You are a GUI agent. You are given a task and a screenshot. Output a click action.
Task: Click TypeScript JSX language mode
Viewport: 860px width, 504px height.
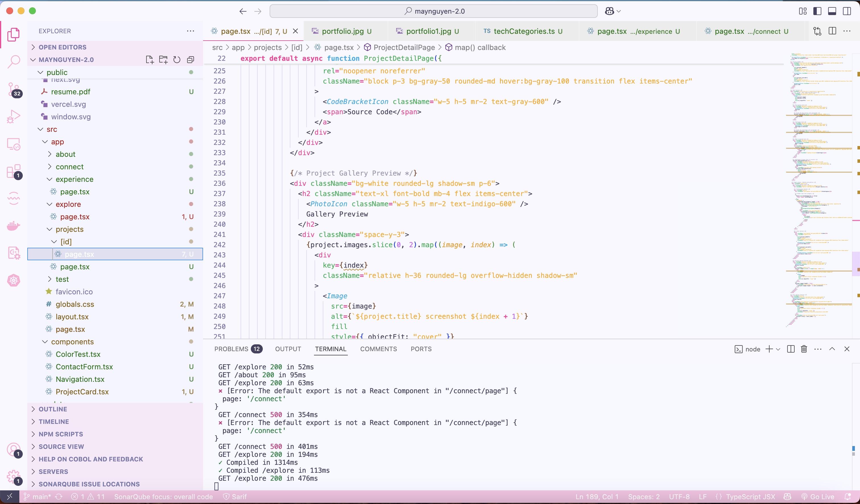point(751,497)
